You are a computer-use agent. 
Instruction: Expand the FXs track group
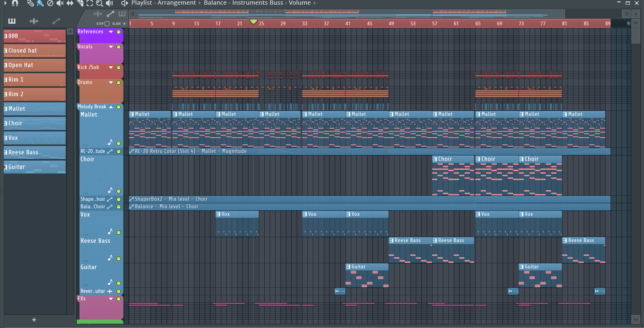[111, 299]
